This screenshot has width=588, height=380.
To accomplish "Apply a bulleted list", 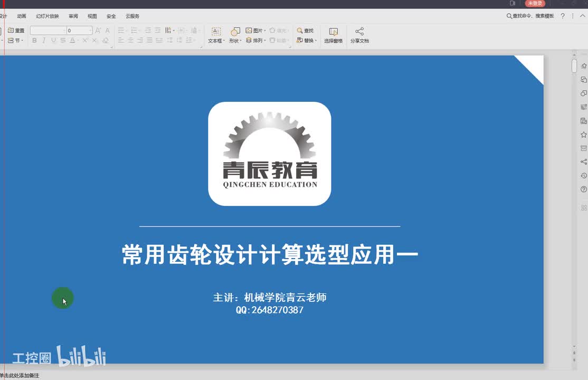I will pos(121,31).
